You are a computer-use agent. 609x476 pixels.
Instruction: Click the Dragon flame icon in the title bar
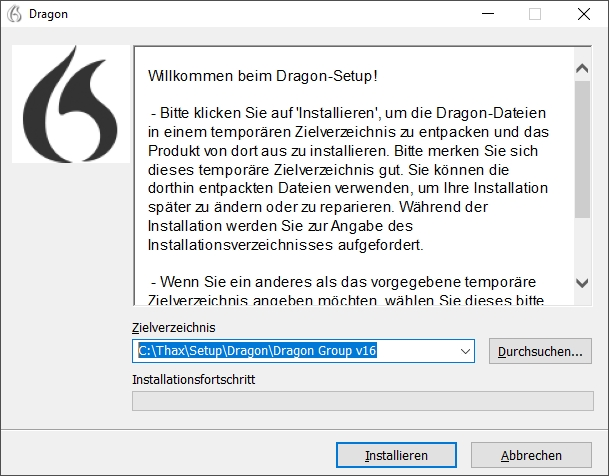pos(15,14)
